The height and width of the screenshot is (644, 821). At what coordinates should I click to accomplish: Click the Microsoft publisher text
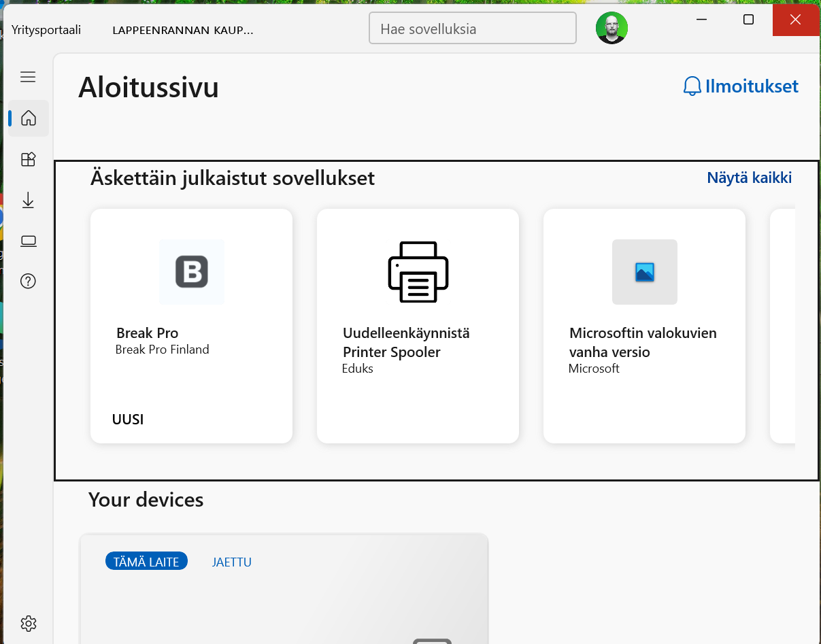(594, 369)
